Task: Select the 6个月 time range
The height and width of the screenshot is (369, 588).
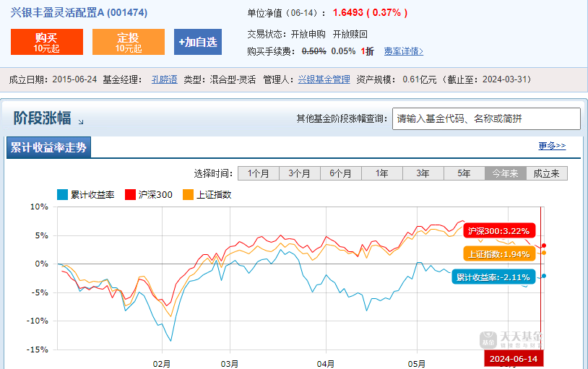Action: click(340, 173)
